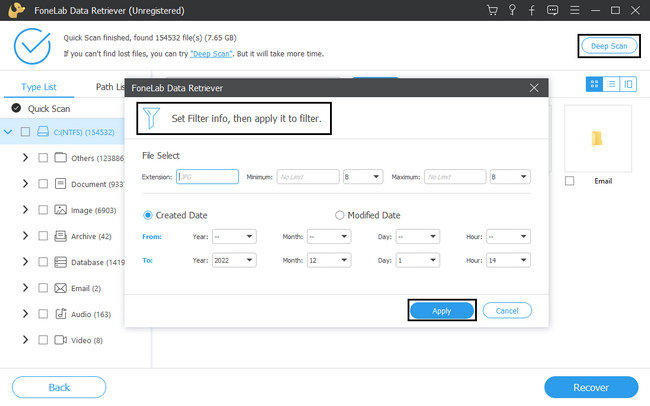Click the Document type icon

click(61, 183)
